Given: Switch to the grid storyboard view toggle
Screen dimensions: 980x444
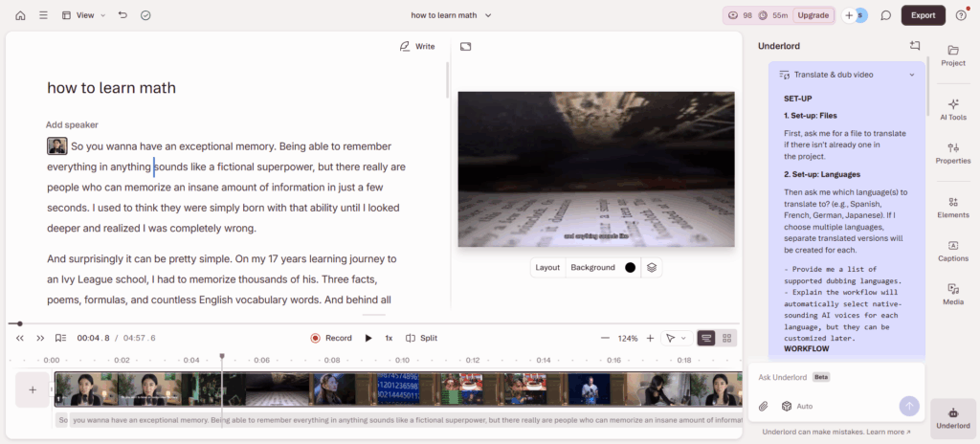Looking at the screenshot, I should (727, 339).
